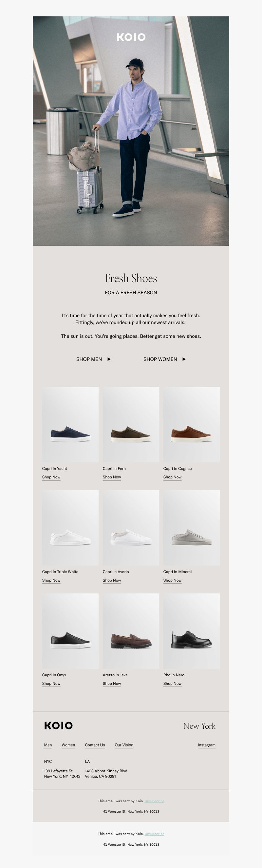The height and width of the screenshot is (868, 262).
Task: Click the black KOIO logo in footer
Action: 58,725
